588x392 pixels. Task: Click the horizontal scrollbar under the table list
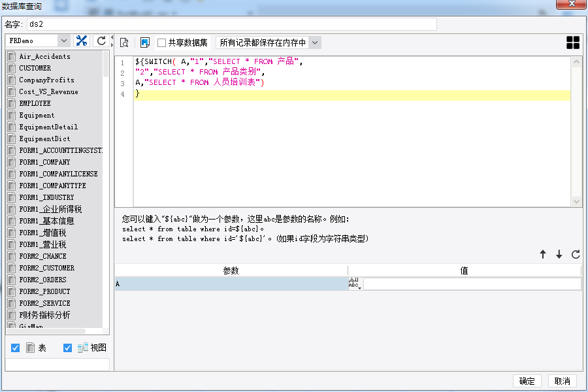[46, 331]
